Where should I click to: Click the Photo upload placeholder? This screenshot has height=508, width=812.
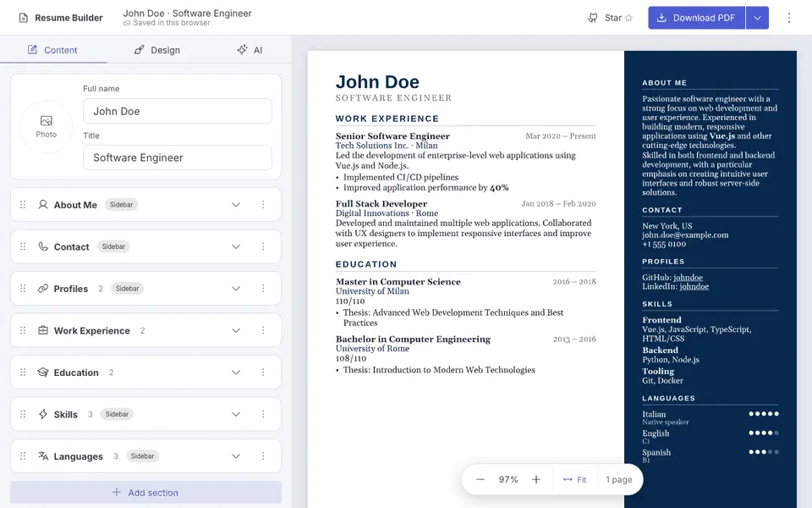[46, 127]
